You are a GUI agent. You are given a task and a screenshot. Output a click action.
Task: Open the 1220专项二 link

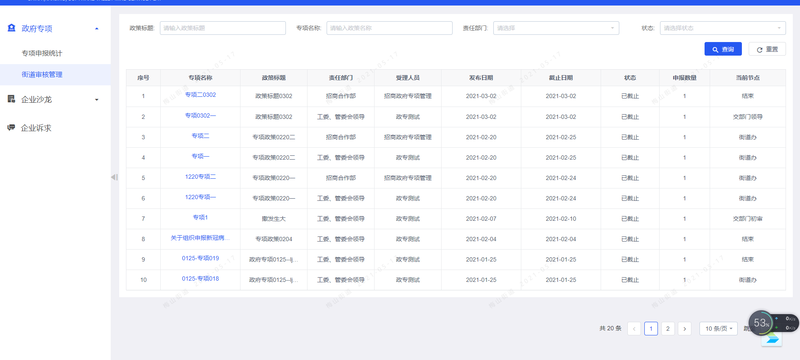point(201,176)
